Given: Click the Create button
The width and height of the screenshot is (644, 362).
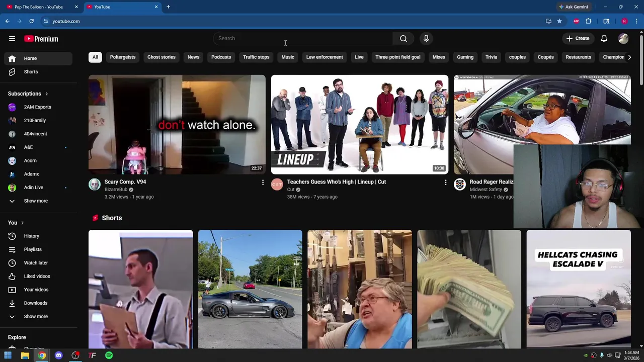Looking at the screenshot, I should 578,39.
